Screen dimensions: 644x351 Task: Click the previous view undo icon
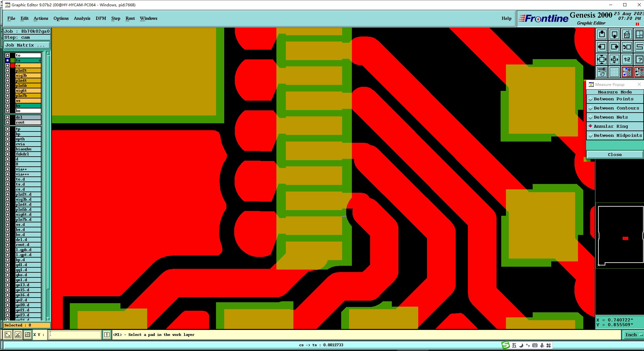point(627,47)
